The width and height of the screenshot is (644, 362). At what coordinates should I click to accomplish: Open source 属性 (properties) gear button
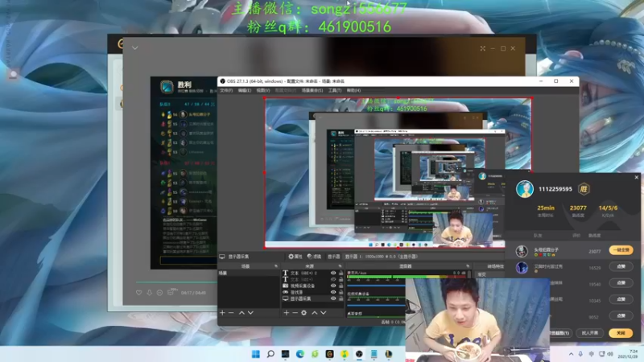coord(295,257)
